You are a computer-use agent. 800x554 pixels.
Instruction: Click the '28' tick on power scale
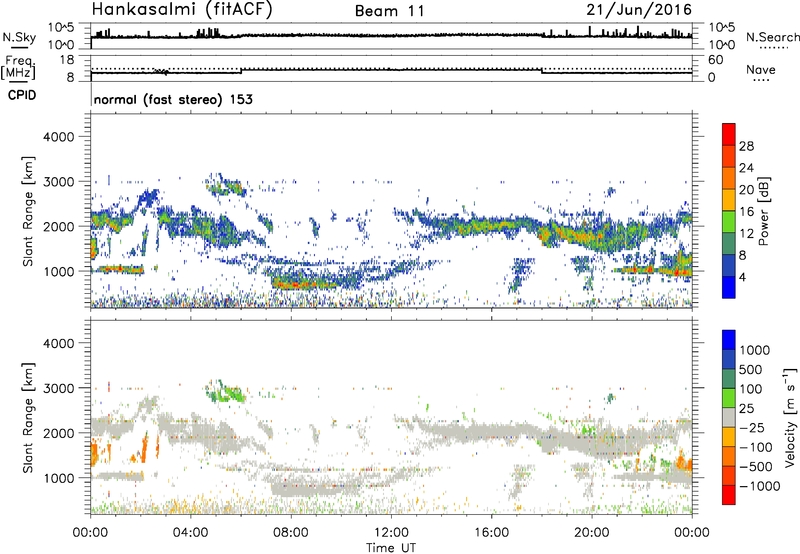point(746,146)
